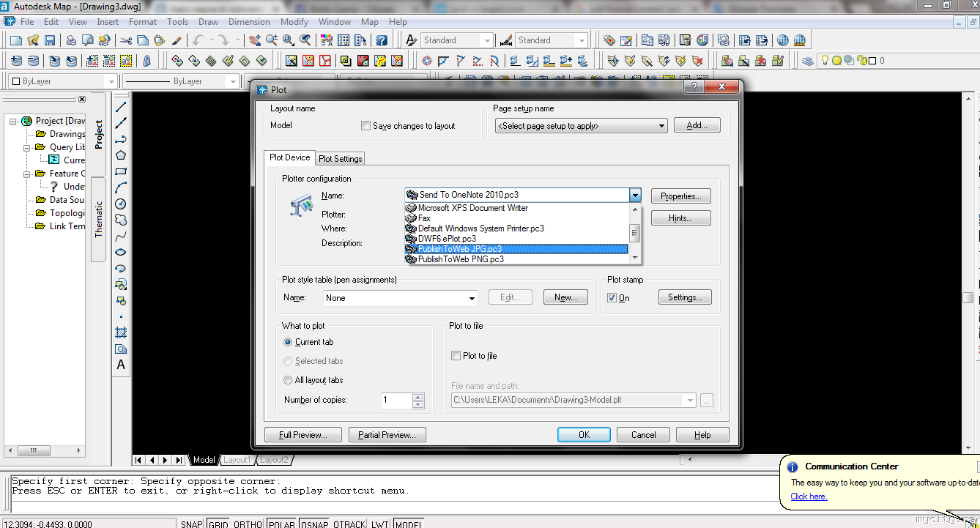
Task: Click the Cut scissors icon
Action: 126,40
